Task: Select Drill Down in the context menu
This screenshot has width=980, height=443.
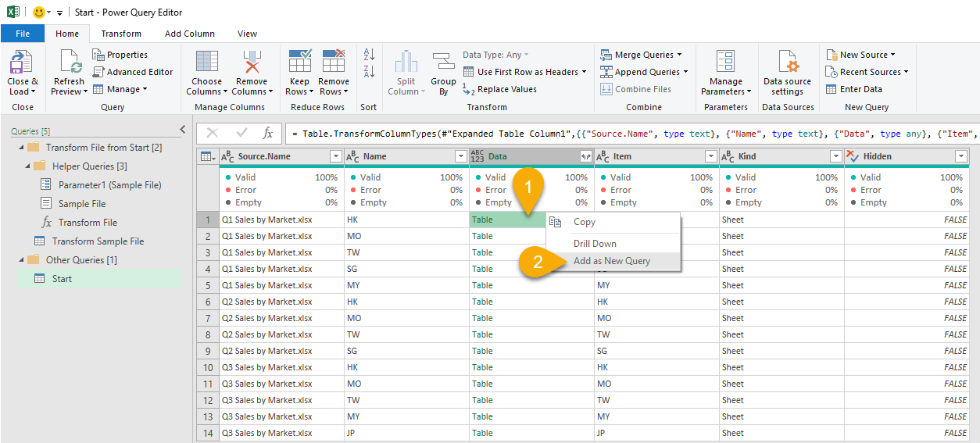Action: coord(595,244)
